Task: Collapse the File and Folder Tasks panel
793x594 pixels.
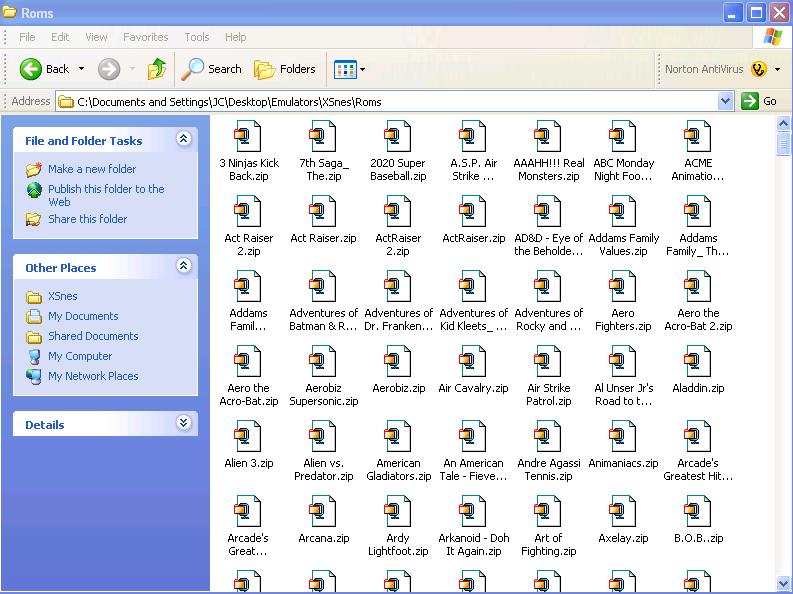Action: pos(184,139)
